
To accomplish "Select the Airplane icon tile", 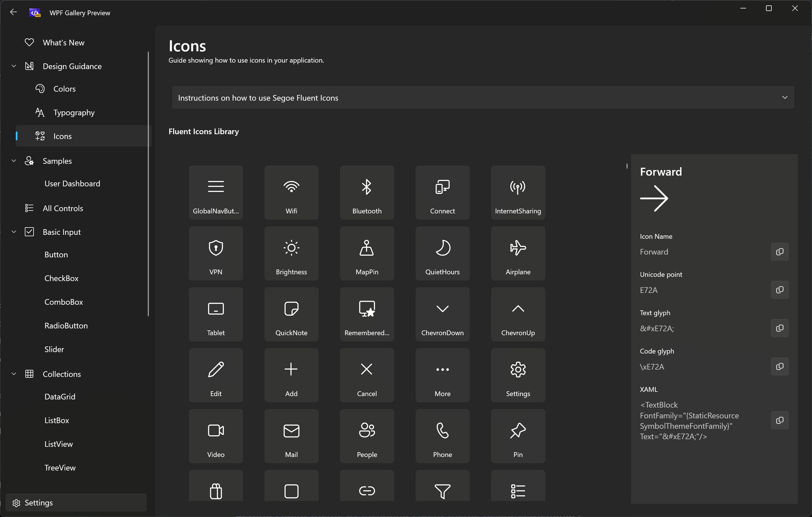I will click(518, 253).
